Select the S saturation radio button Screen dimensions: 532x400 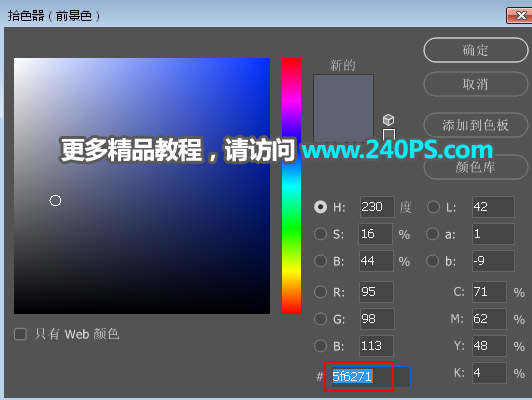320,234
